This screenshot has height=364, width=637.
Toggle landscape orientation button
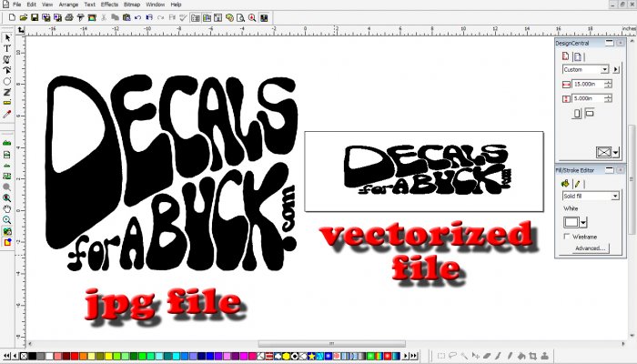(590, 113)
